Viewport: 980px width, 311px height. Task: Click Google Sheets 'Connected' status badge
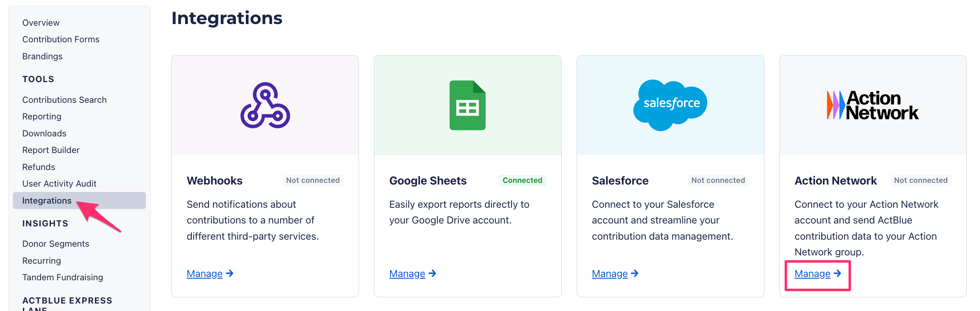[522, 180]
